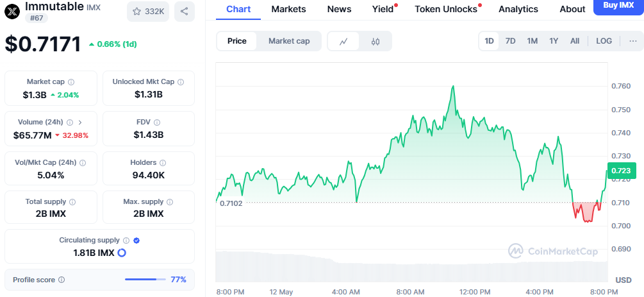Toggle LOG scale on chart

pos(604,40)
